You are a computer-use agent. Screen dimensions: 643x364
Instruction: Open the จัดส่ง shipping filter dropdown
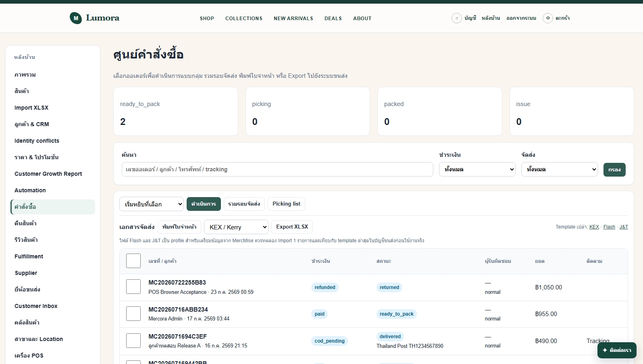(560, 169)
